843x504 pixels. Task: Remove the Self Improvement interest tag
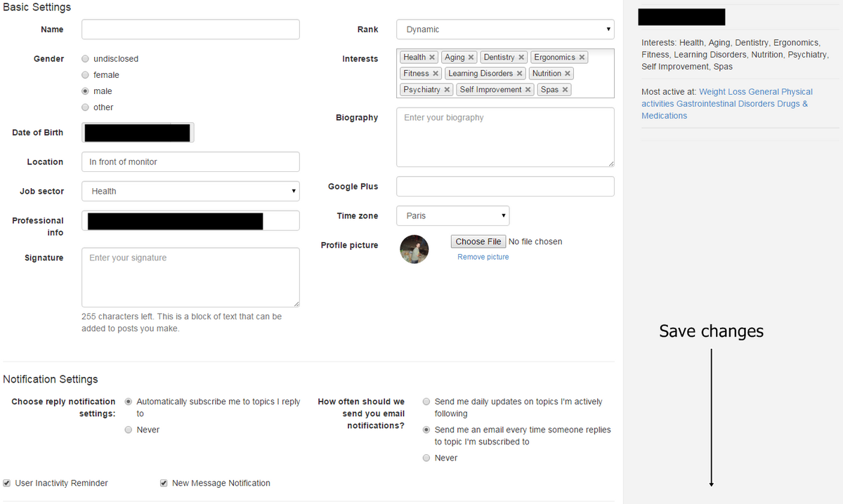[528, 90]
